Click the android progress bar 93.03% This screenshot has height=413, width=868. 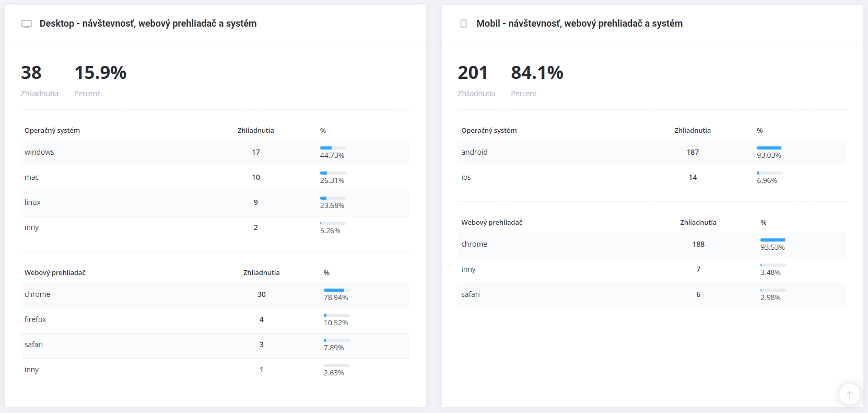pos(769,148)
